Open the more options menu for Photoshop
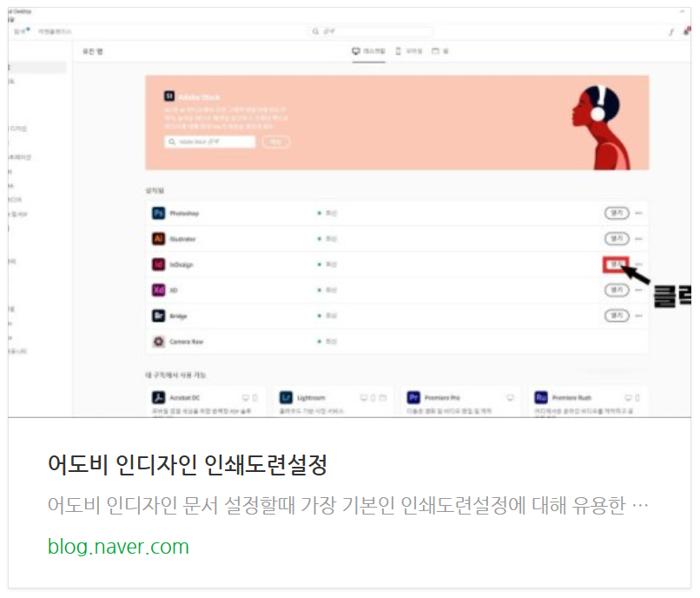The height and width of the screenshot is (598, 700). click(639, 213)
